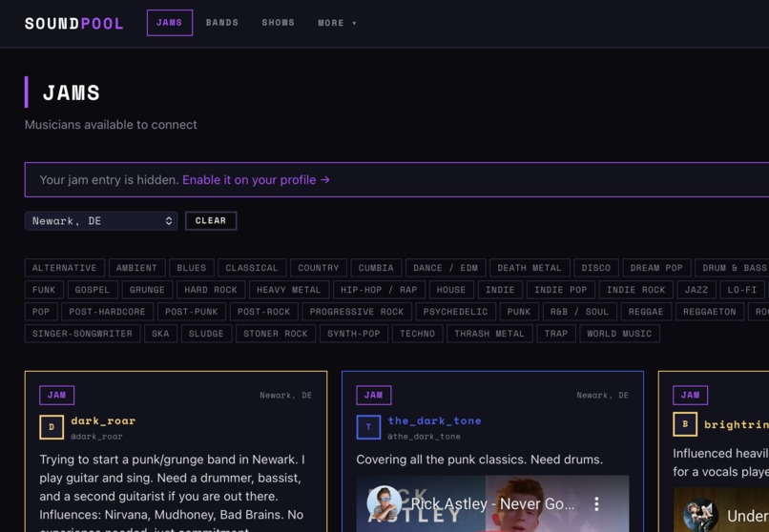This screenshot has height=532, width=769.
Task: Click the Indie Pop genre tag
Action: click(561, 290)
